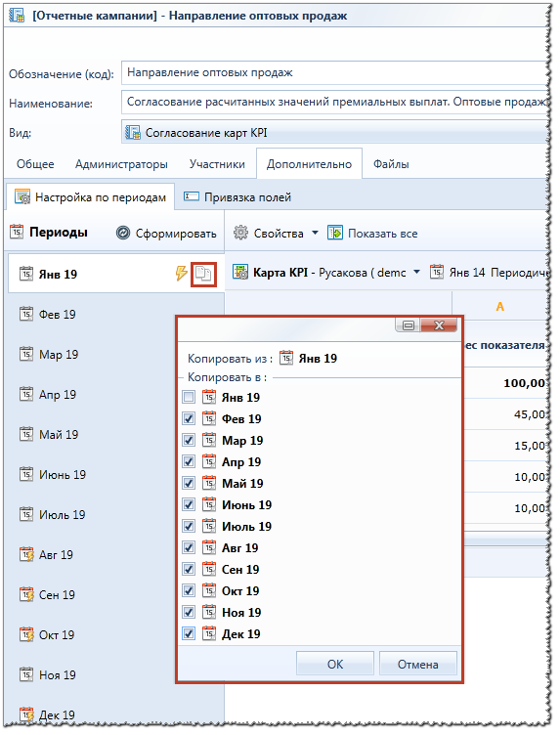Click the Показать все icon
The width and height of the screenshot is (560, 735).
[x=334, y=233]
